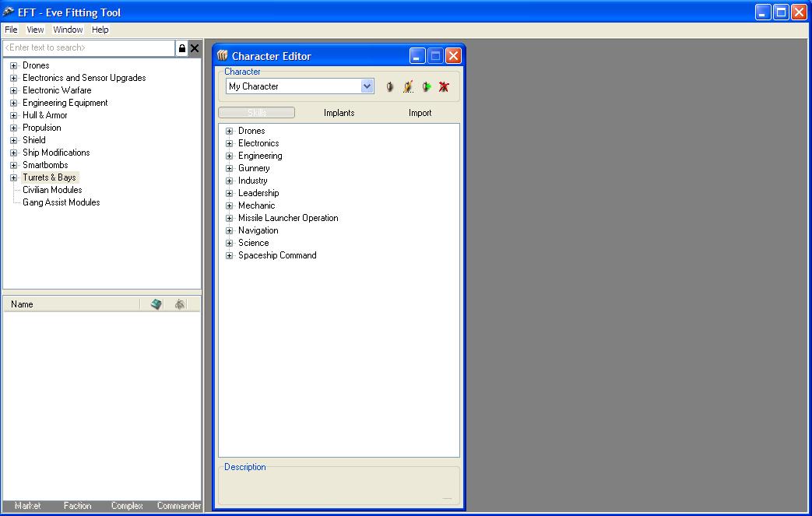Clear search with the X icon
812x516 pixels.
[195, 48]
